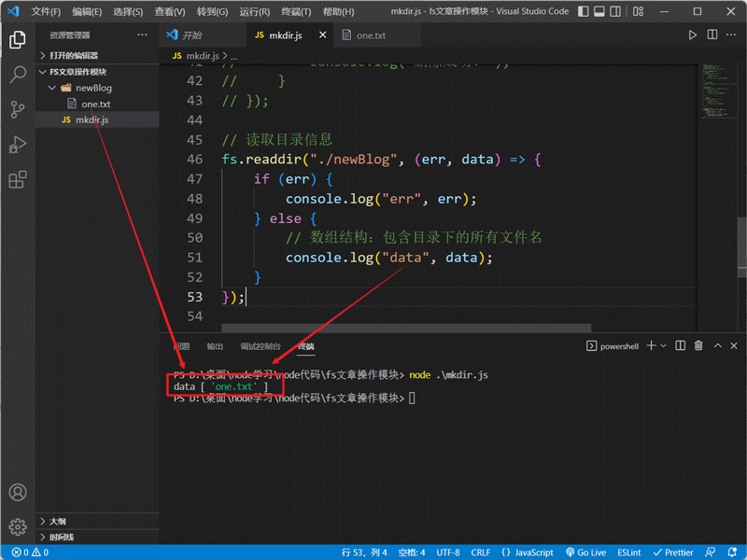Open the 运行(R) menu

point(254,11)
